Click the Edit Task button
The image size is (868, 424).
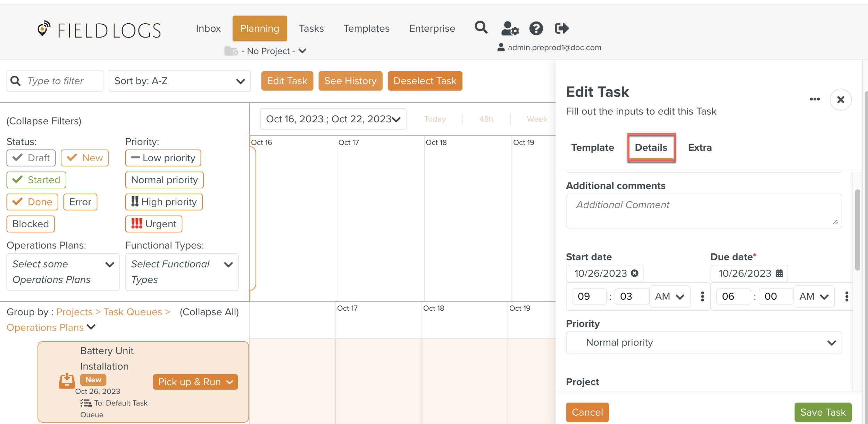coord(287,81)
